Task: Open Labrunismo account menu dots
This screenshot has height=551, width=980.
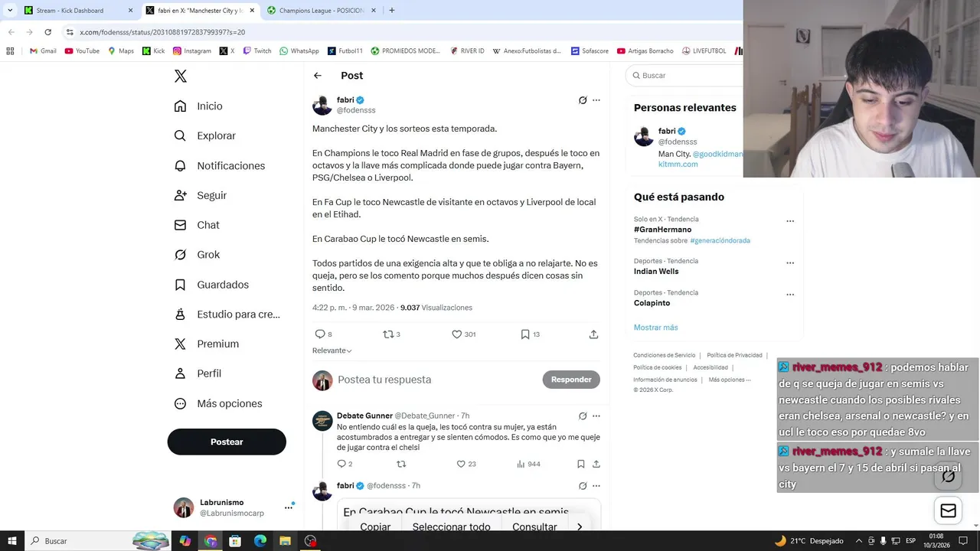Action: pyautogui.click(x=289, y=507)
